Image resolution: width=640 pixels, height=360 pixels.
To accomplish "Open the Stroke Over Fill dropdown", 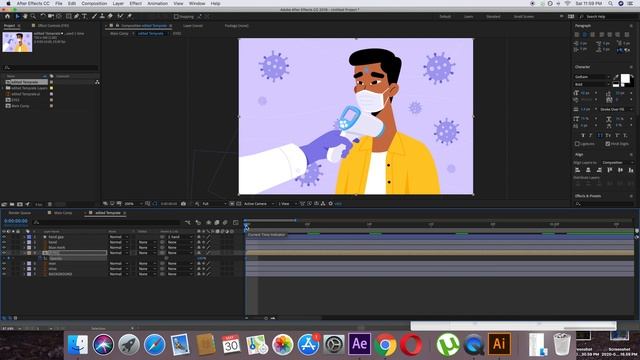I will coord(616,109).
